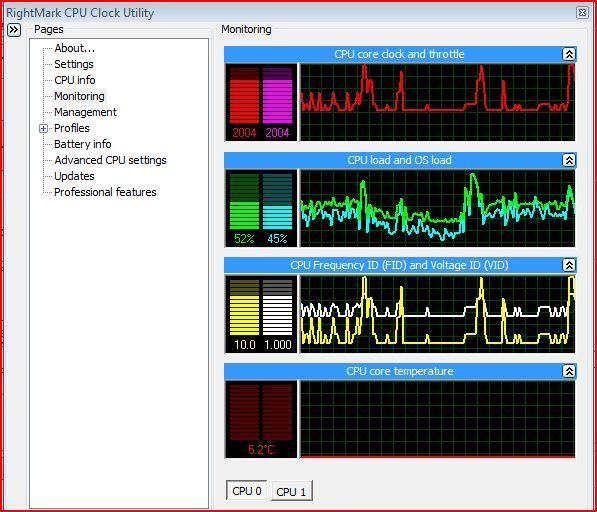
Task: Click the 1.000 VID value
Action: pos(278,345)
